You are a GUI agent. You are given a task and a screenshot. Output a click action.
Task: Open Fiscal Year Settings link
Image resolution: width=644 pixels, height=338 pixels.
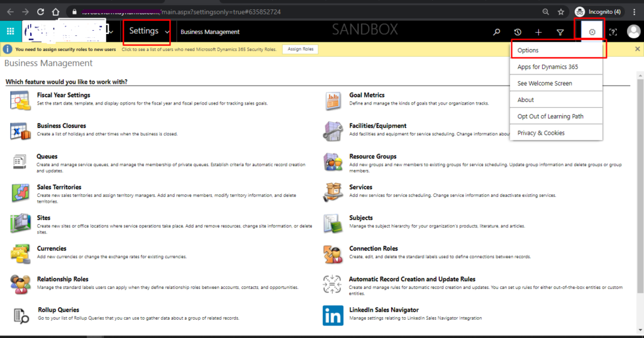(64, 95)
